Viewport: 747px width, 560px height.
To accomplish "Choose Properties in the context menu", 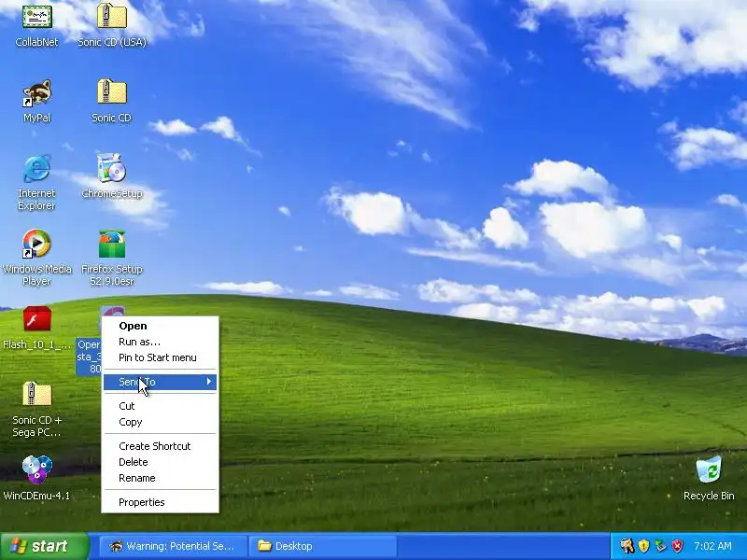I will pos(160,502).
